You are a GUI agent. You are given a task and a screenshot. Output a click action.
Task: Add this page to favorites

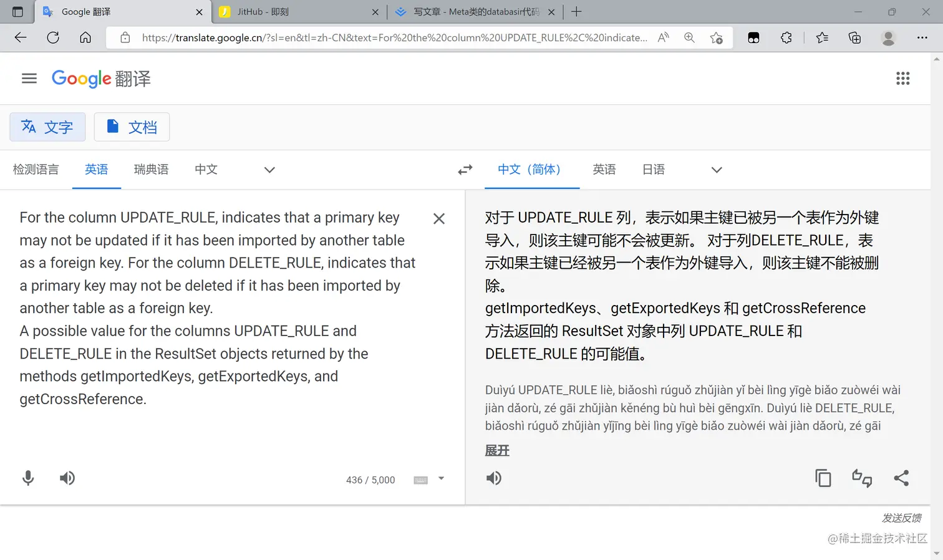[717, 38]
